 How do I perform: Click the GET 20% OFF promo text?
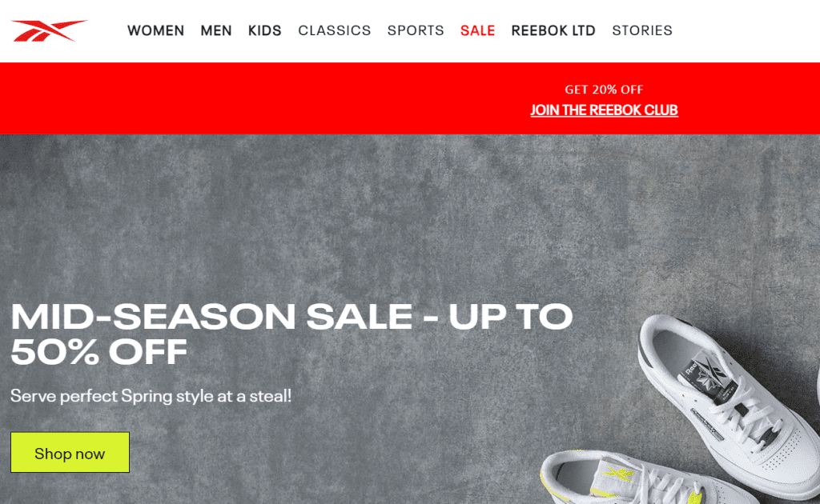(x=604, y=90)
